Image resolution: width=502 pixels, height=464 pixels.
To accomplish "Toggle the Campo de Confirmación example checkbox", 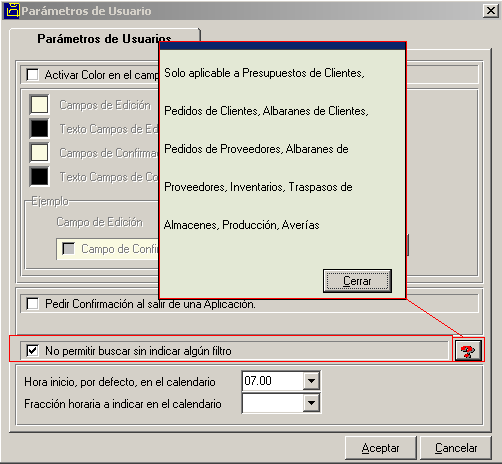I will point(69,248).
